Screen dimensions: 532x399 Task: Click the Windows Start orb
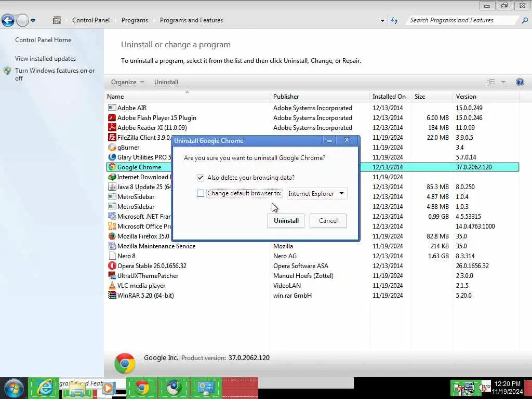(14, 388)
